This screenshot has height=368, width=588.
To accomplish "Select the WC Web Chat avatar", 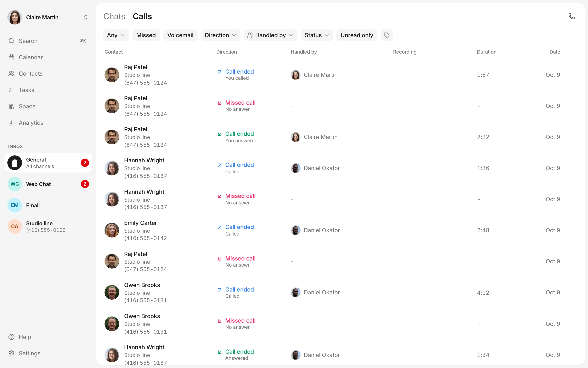I will pyautogui.click(x=14, y=184).
